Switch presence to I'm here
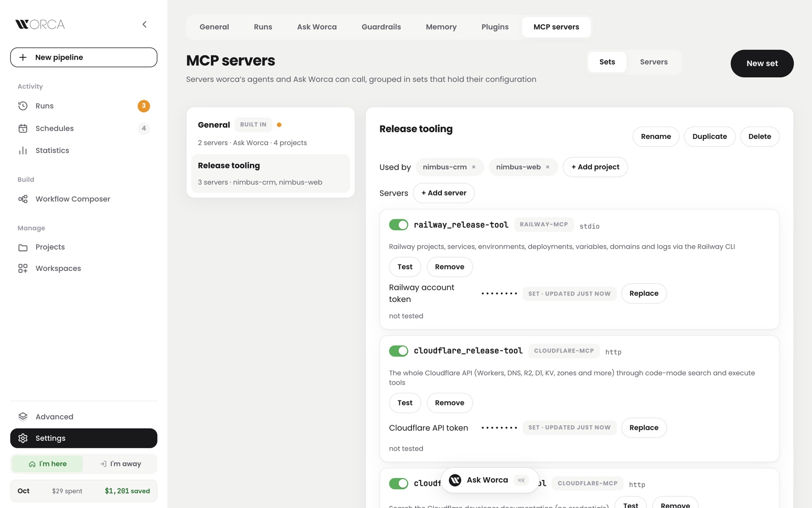 click(x=47, y=464)
